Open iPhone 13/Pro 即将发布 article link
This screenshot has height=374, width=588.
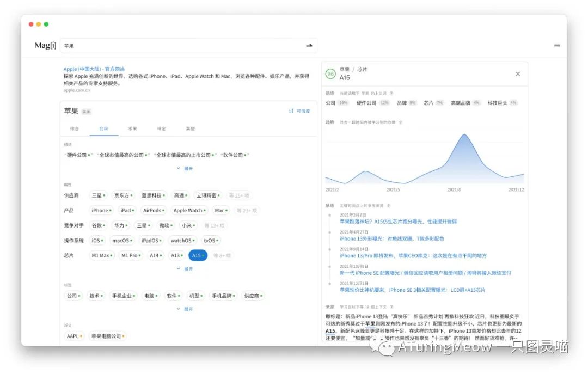click(413, 255)
